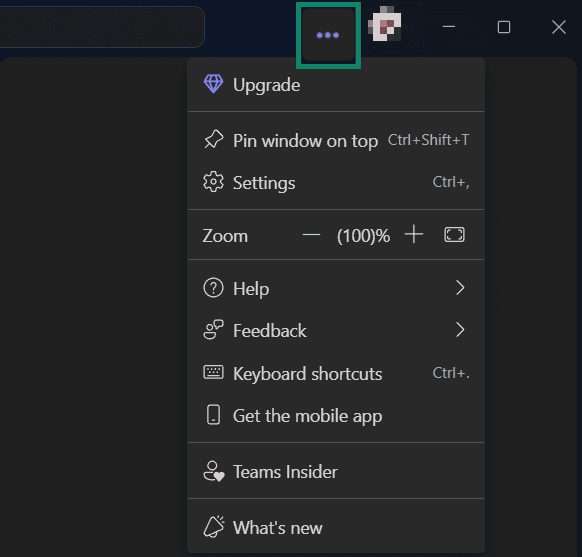The width and height of the screenshot is (582, 557).
Task: Close the Teams window
Action: pyautogui.click(x=559, y=27)
